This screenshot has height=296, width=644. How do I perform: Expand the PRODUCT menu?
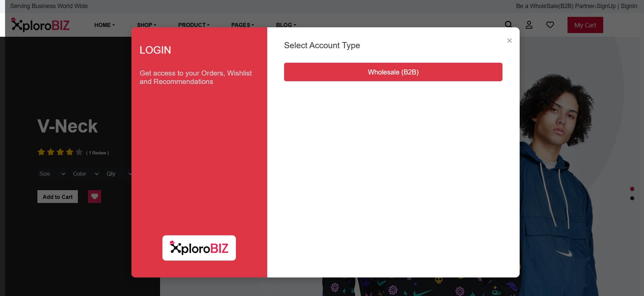pyautogui.click(x=194, y=25)
